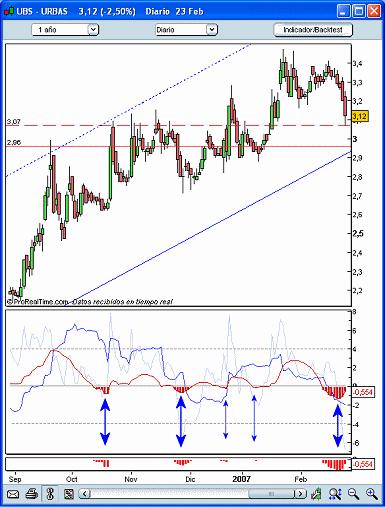Screen dimensions: 385x507
Task: Click the zoom out magnifier
Action: click(353, 494)
